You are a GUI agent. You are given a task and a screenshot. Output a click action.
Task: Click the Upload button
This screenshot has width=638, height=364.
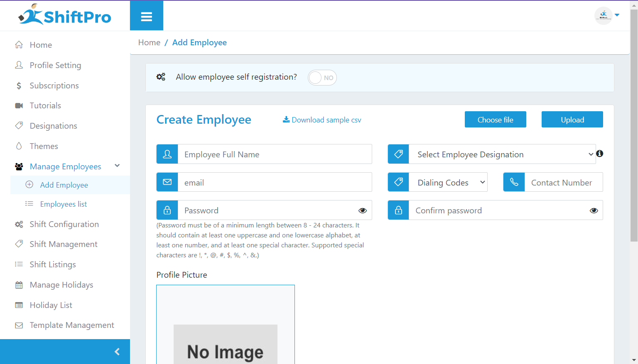click(572, 120)
